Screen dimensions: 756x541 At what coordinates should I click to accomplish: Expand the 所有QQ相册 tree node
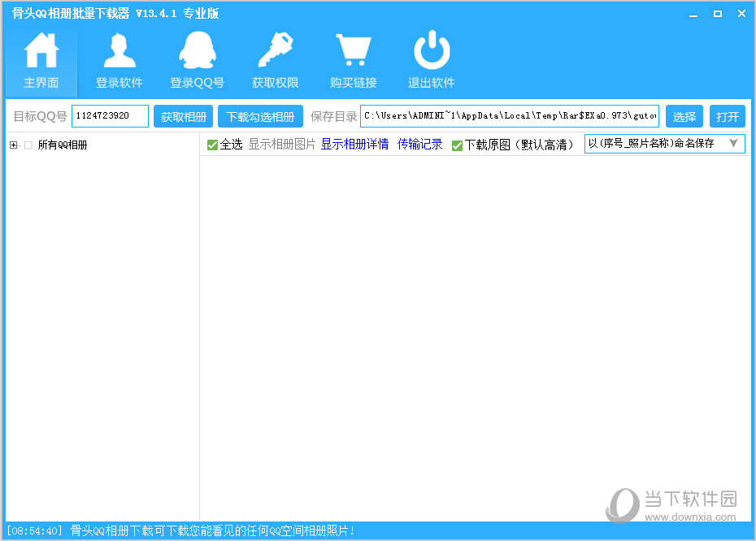[14, 145]
